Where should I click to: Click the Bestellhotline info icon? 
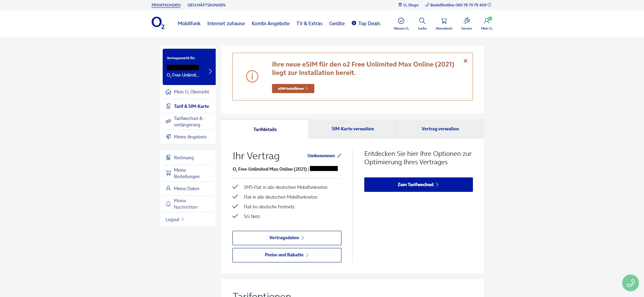489,5
